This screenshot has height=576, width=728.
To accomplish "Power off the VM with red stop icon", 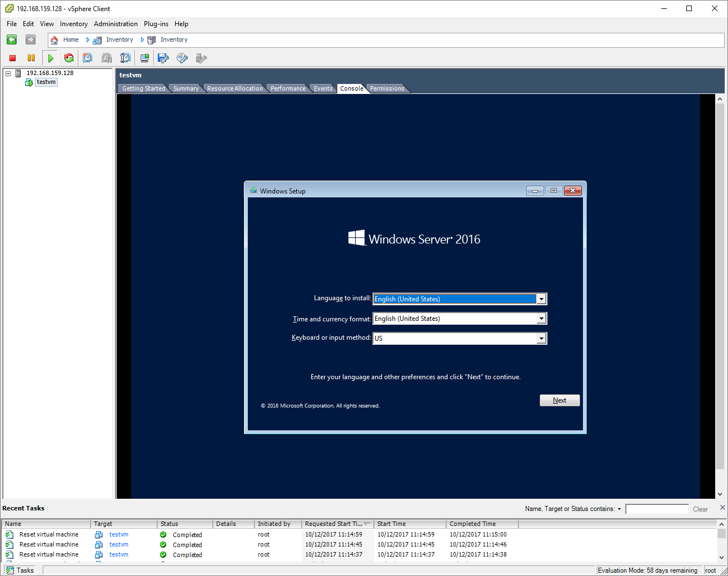I will (x=13, y=58).
